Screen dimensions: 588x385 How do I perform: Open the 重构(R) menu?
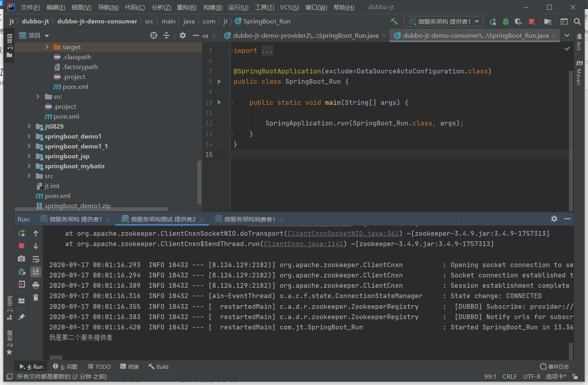coord(187,7)
